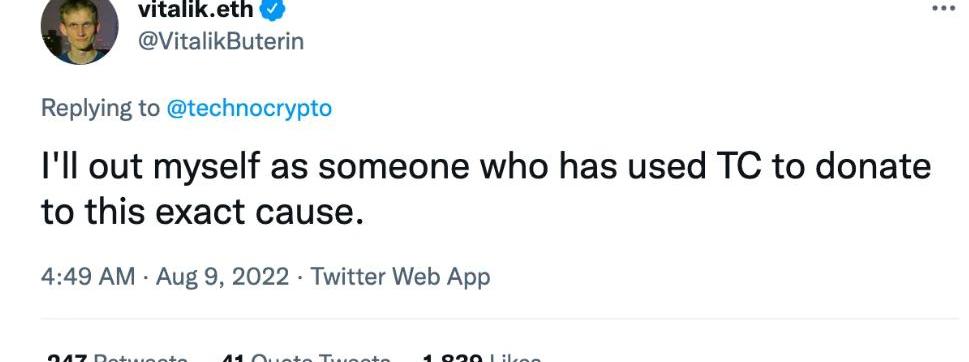Image resolution: width=969 pixels, height=362 pixels.
Task: Open the @VitalikButerin handle link
Action: tap(222, 41)
